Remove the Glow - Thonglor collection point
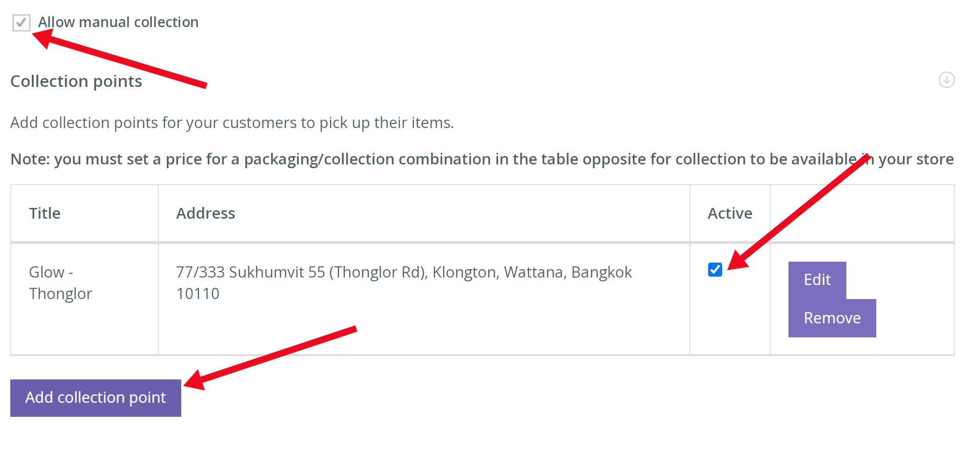The height and width of the screenshot is (457, 980). tap(832, 318)
